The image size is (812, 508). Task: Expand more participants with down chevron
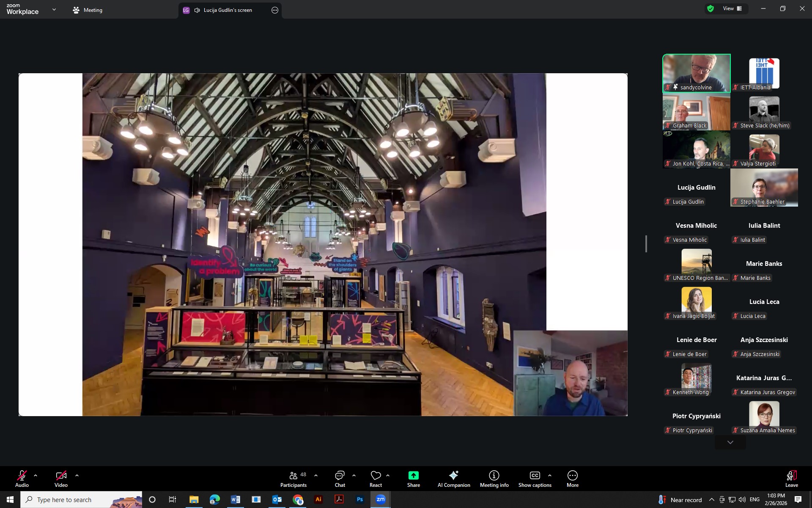pos(730,442)
